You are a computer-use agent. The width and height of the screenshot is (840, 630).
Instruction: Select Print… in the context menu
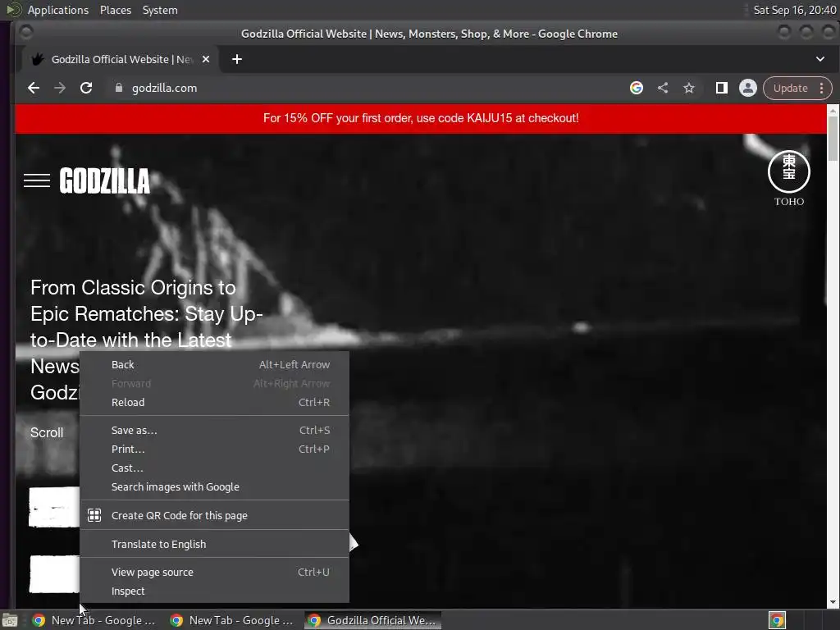click(x=214, y=449)
